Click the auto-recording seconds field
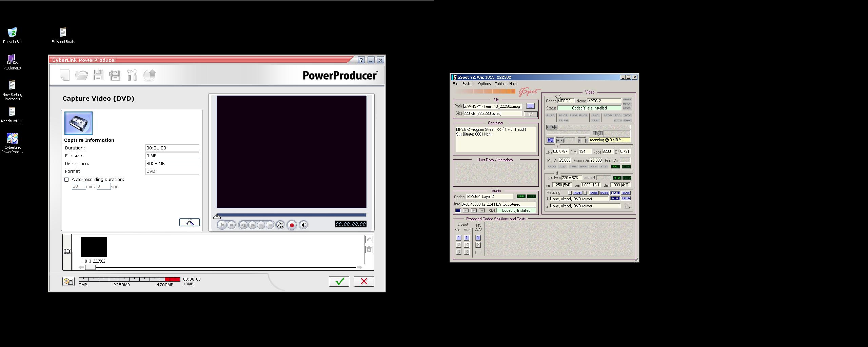Viewport: 868px width, 347px height. tap(103, 186)
